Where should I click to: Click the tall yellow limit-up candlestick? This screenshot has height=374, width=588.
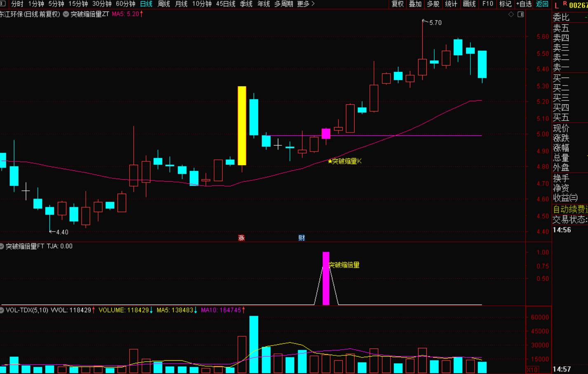click(242, 125)
